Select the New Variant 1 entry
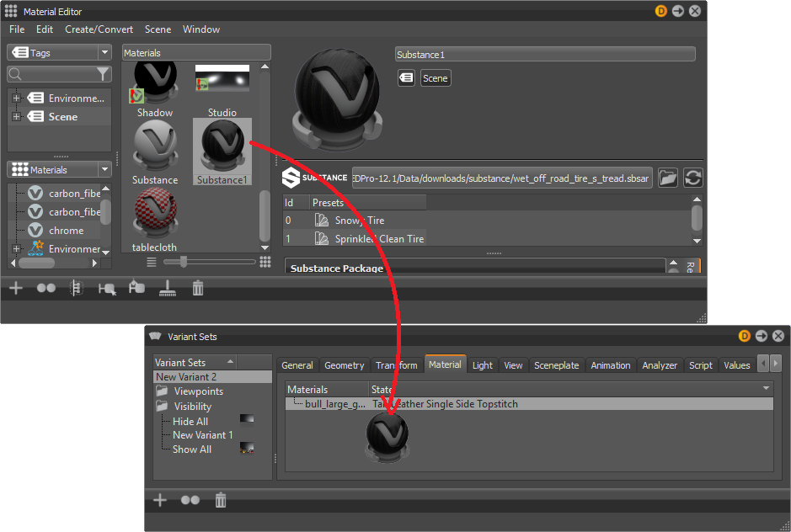 point(203,434)
